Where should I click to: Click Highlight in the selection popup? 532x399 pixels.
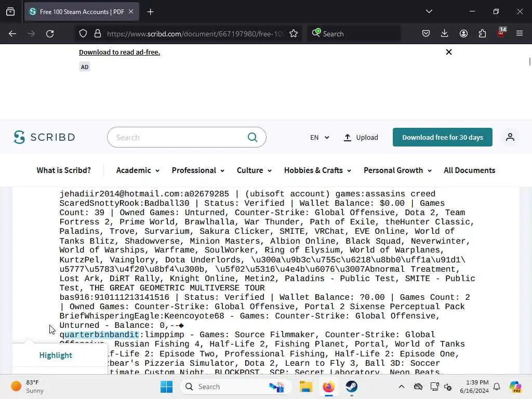(x=56, y=355)
